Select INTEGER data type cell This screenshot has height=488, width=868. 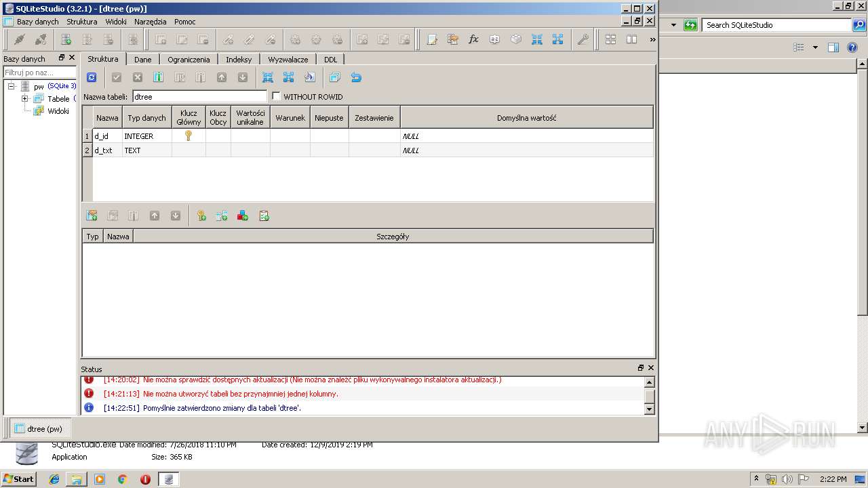click(147, 136)
